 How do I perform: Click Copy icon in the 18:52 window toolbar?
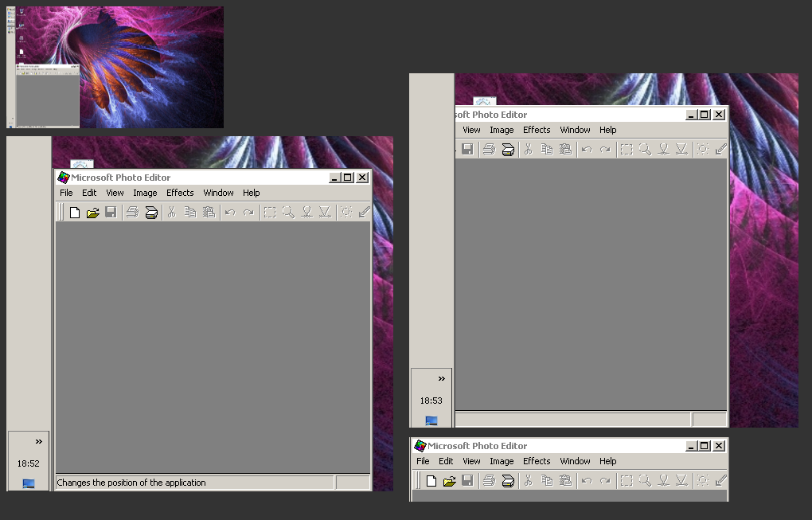pos(190,213)
